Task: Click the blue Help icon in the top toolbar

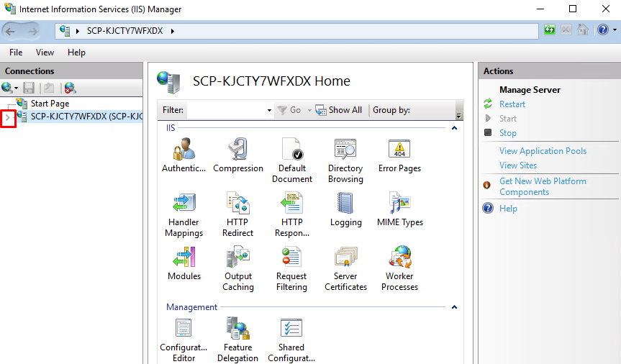Action: [x=603, y=29]
